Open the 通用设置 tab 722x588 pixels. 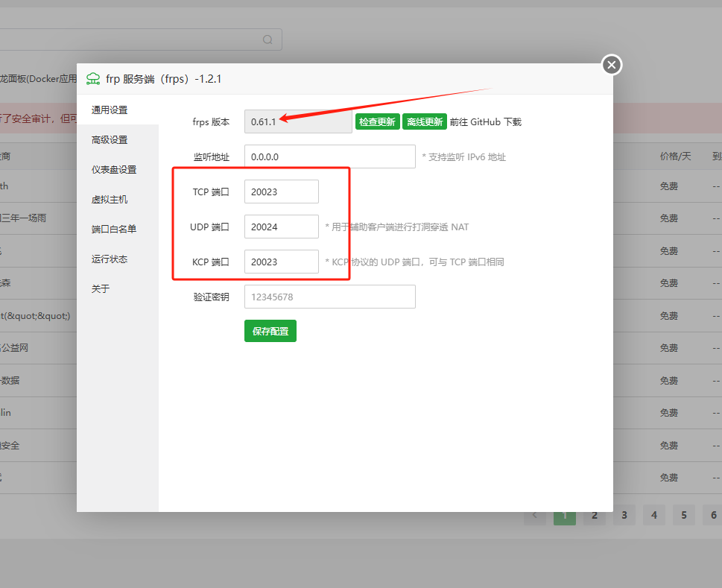click(x=110, y=110)
